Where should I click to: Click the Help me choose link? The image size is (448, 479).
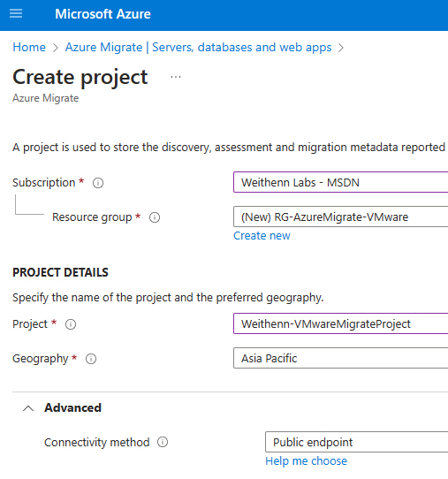[306, 461]
